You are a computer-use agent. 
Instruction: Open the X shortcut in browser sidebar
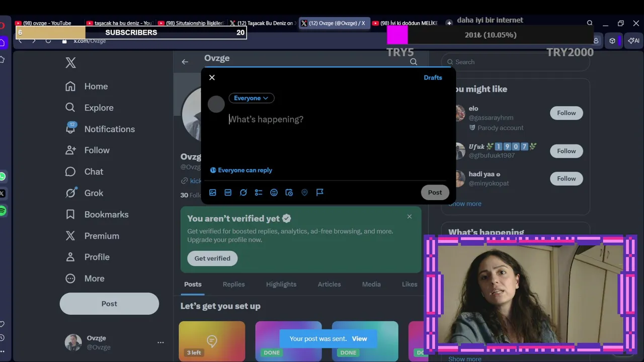[x=3, y=194]
